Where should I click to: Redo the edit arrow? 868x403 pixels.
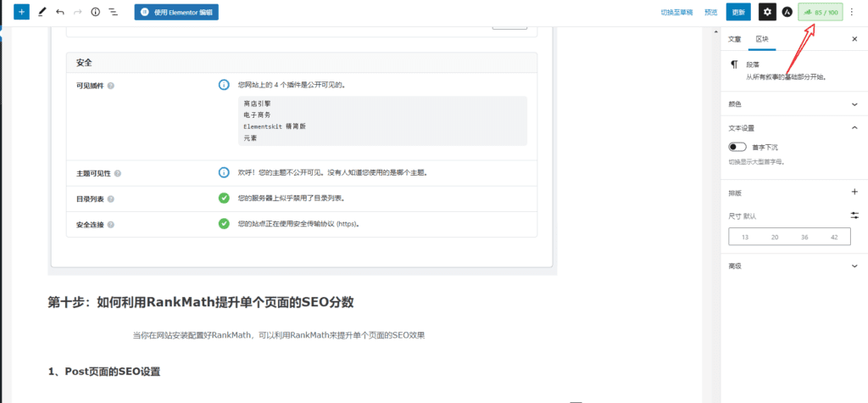click(x=77, y=12)
